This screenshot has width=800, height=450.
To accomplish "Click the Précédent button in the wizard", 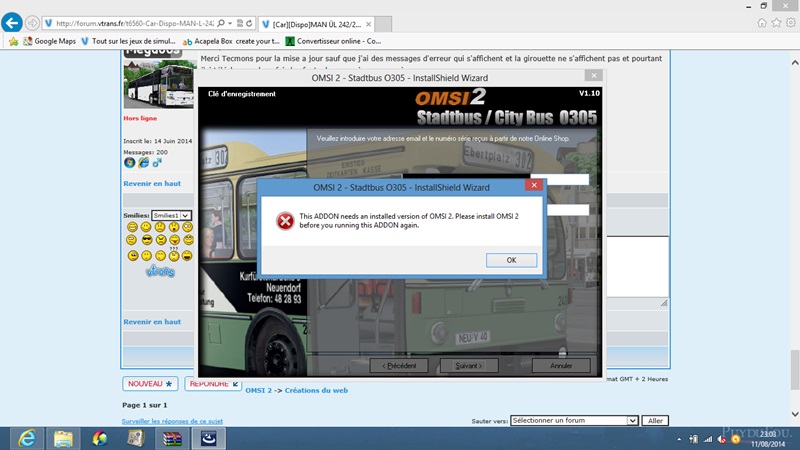I will tap(399, 366).
